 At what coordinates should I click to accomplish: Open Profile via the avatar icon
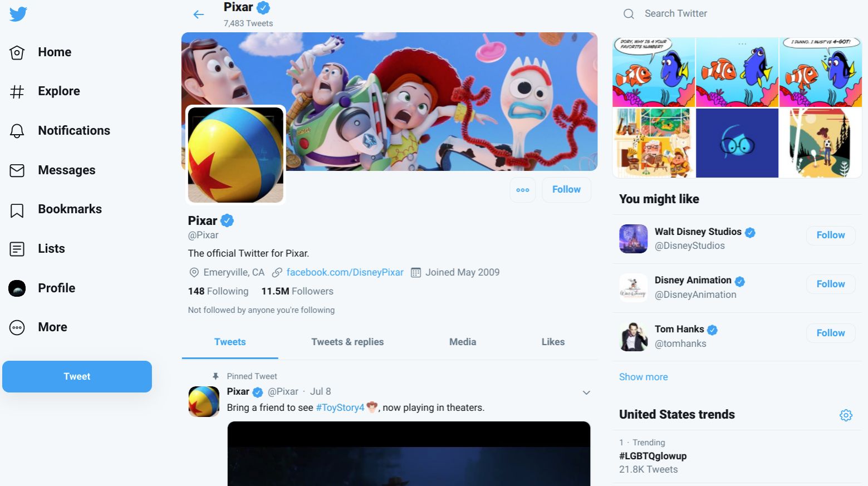pyautogui.click(x=17, y=288)
